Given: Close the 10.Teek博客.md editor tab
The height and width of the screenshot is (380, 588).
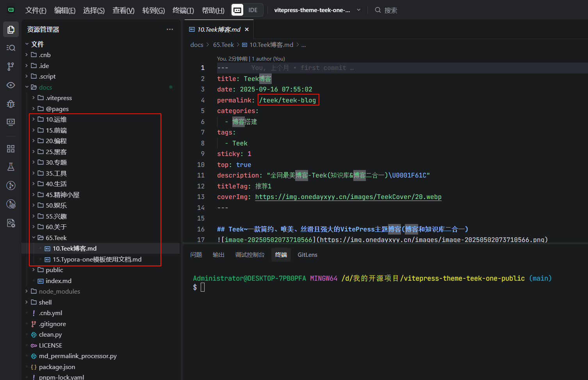Looking at the screenshot, I should pyautogui.click(x=247, y=29).
